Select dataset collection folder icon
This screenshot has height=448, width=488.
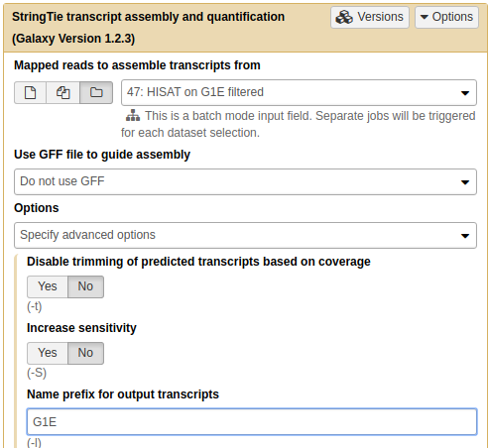tap(96, 92)
